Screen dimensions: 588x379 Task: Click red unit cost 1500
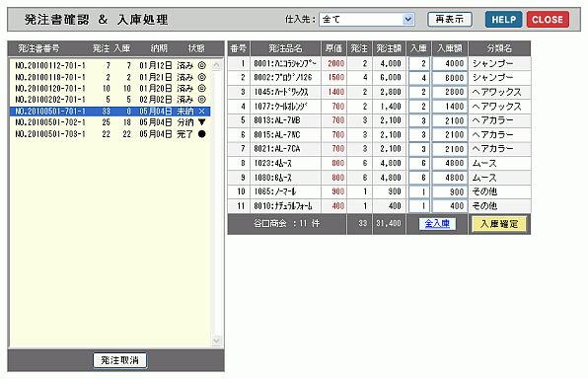pos(336,78)
